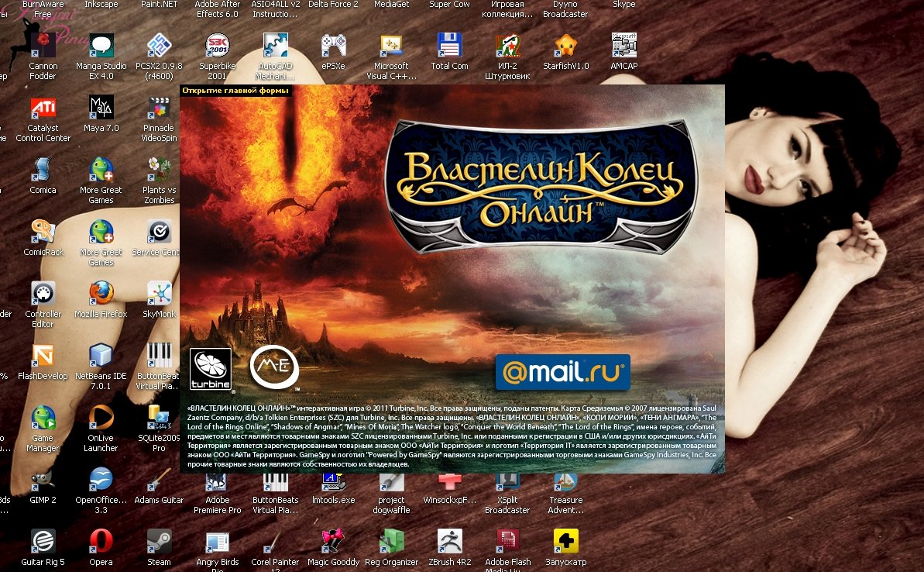Select the AutoCAD Mechanical shortcut

click(x=275, y=46)
